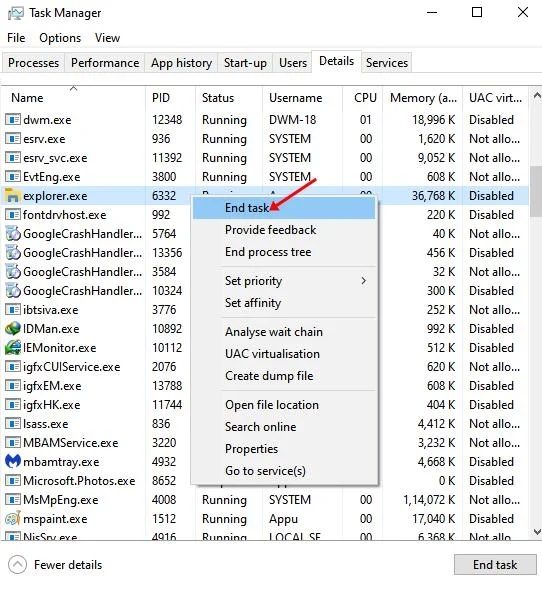Click the scrollbar up arrow
The image size is (542, 589).
tap(537, 96)
